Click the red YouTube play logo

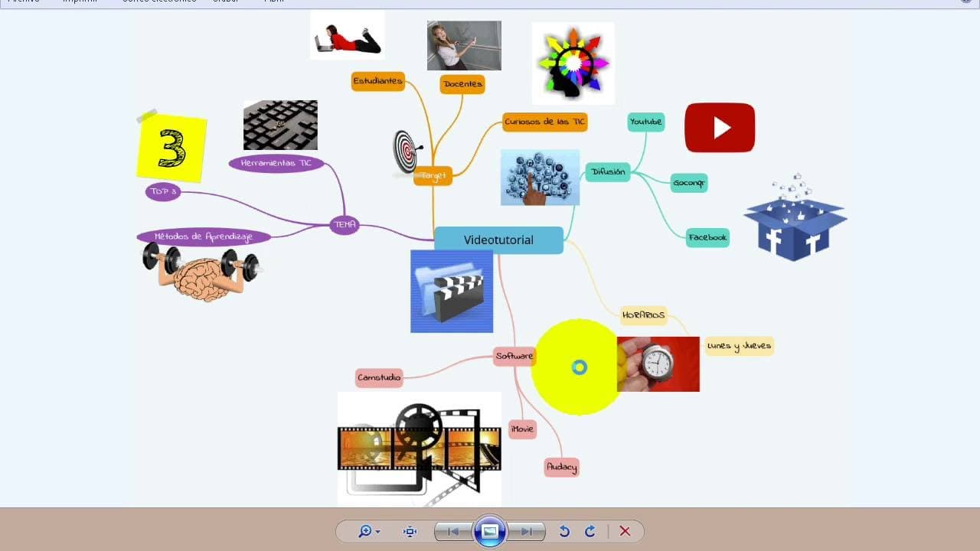coord(720,128)
